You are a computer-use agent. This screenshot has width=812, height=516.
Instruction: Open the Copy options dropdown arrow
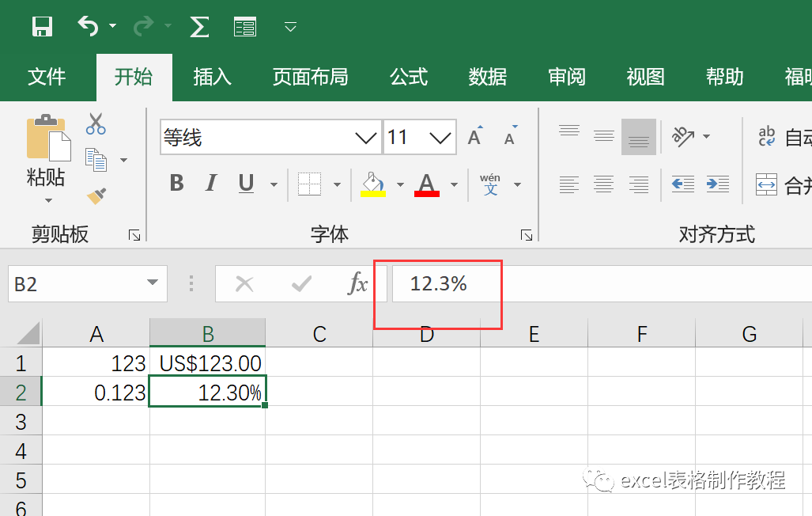[123, 160]
